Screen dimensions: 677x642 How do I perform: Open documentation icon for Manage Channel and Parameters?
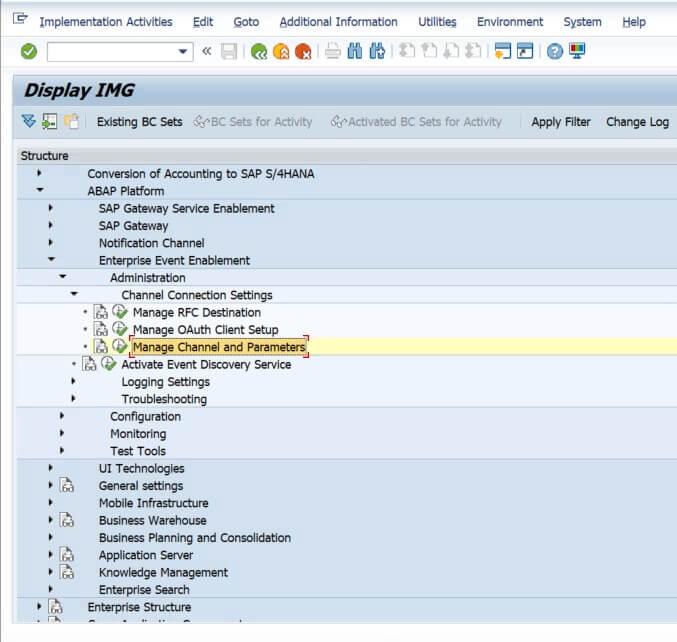(x=101, y=346)
